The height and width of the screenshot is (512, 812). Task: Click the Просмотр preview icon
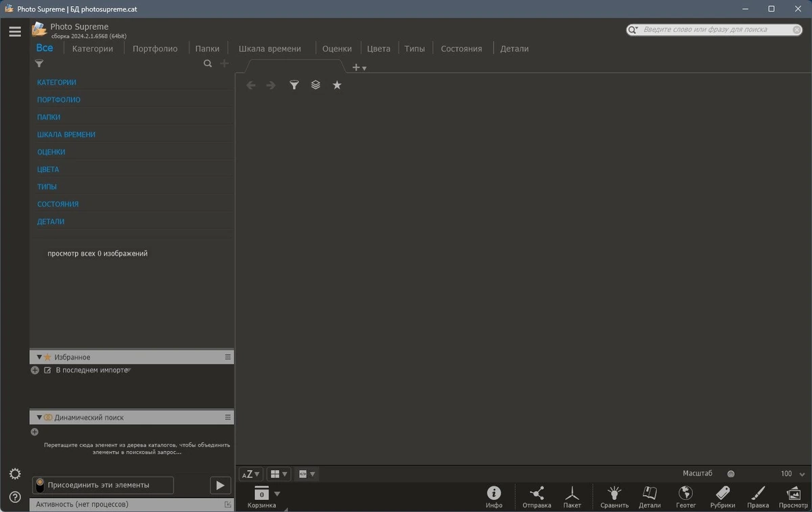click(x=793, y=496)
